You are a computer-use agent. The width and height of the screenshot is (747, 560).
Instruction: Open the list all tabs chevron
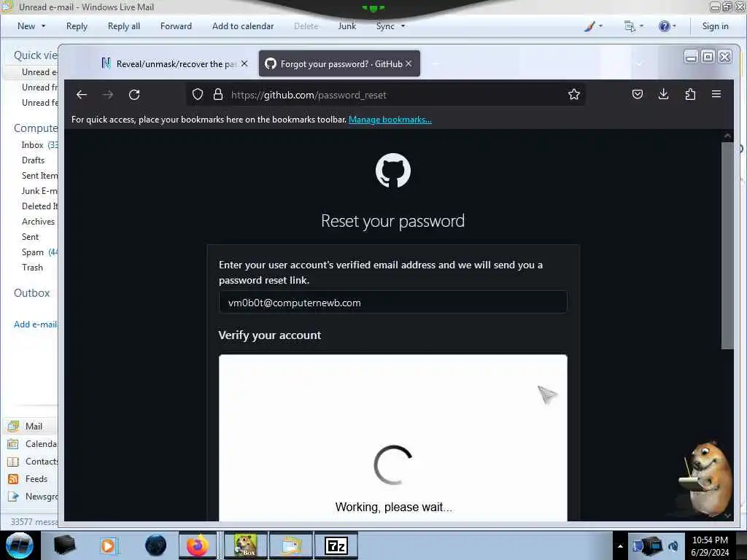[x=639, y=64]
